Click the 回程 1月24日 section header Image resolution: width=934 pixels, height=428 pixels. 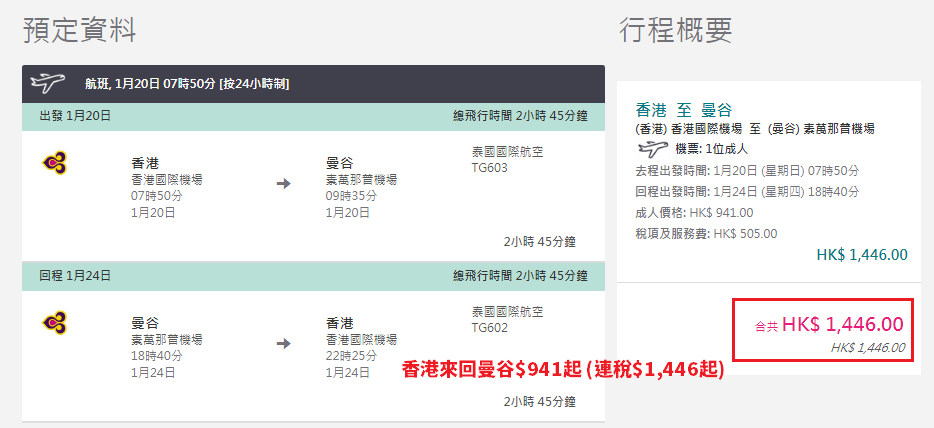313,276
